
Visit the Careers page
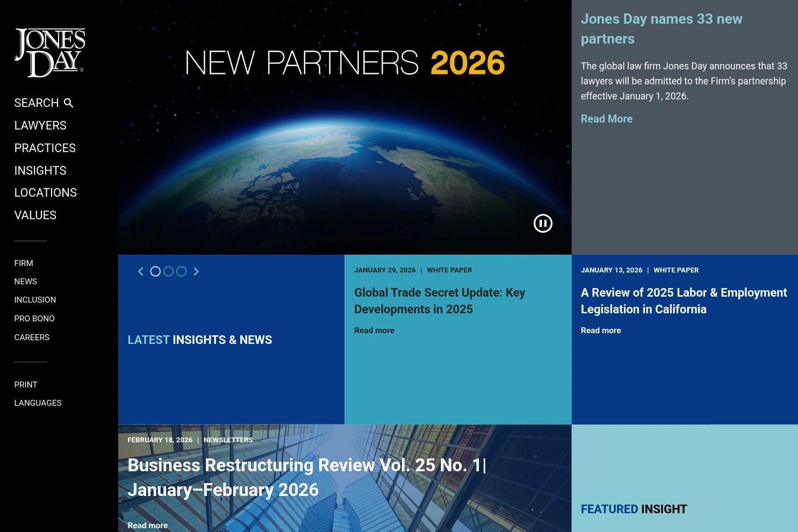pos(32,337)
